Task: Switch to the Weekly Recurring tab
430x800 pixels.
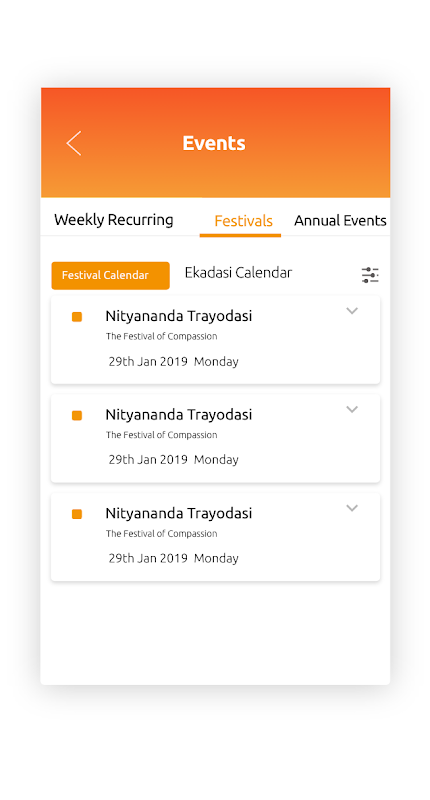Action: [x=114, y=220]
